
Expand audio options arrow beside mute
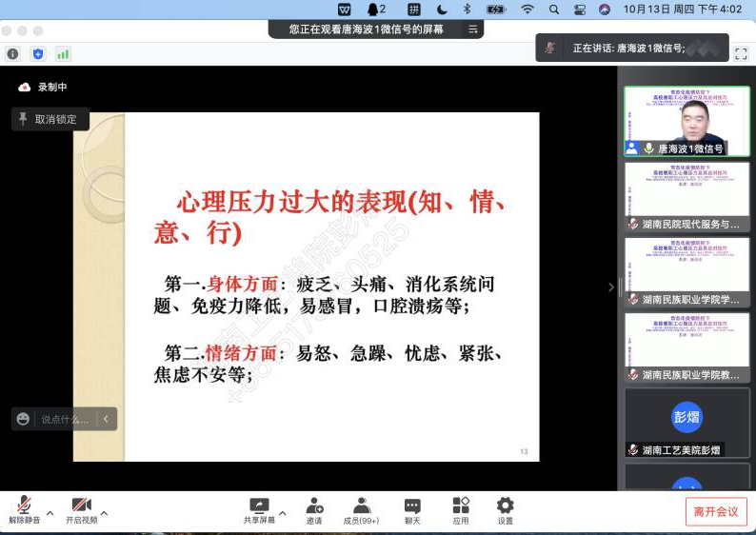click(50, 512)
